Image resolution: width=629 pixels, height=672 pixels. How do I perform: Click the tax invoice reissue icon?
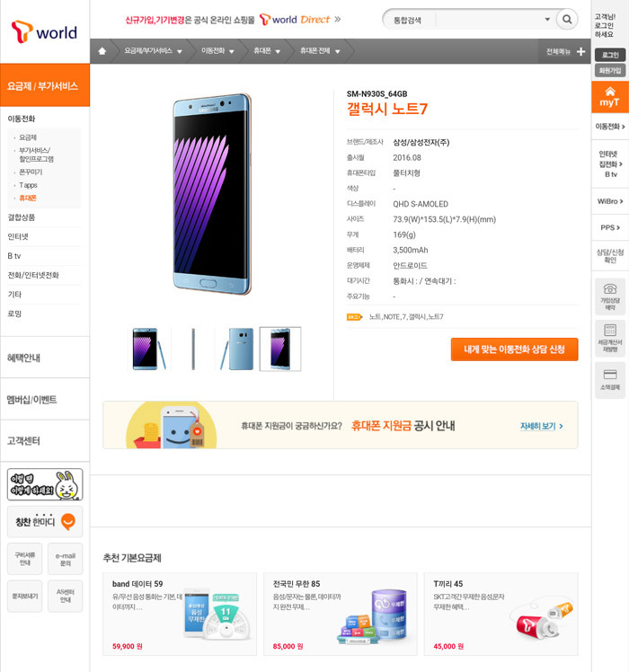coord(610,338)
